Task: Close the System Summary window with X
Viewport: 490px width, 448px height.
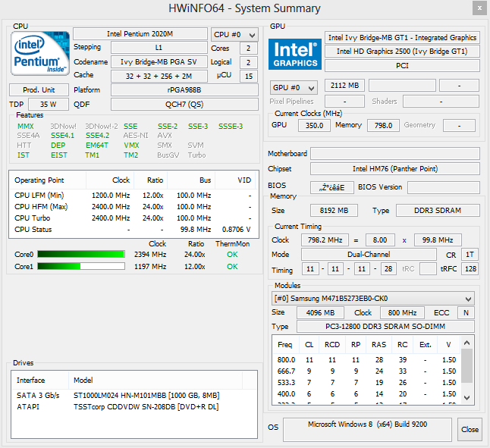Action: pos(479,8)
